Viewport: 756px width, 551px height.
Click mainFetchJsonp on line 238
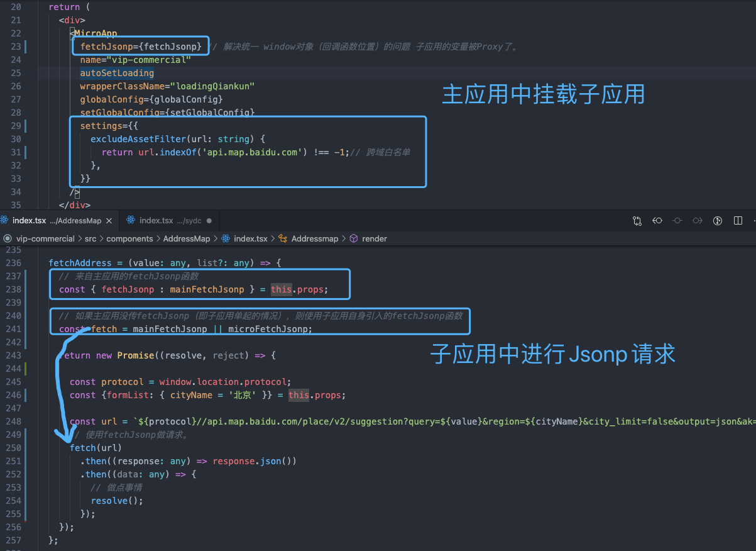207,289
